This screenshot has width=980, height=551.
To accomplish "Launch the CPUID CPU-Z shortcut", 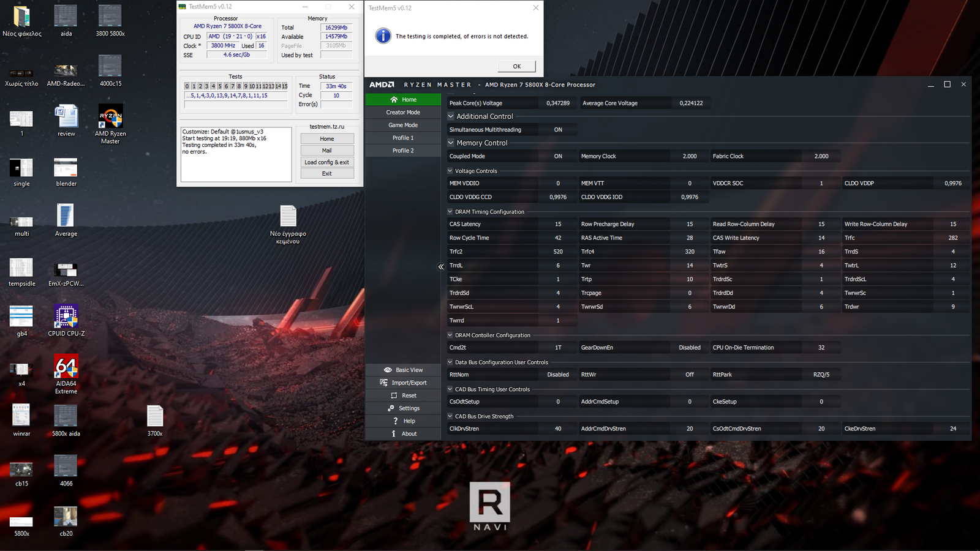I will coord(66,321).
